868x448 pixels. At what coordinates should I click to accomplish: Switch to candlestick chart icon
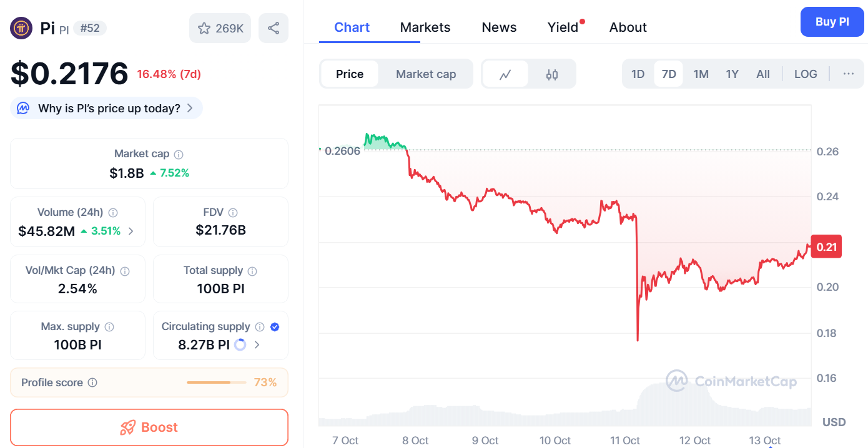tap(551, 74)
